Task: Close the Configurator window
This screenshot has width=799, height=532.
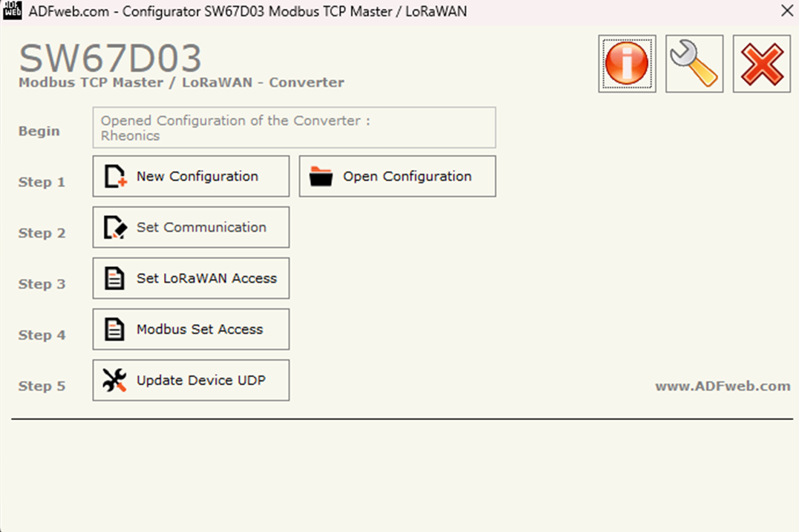Action: [789, 10]
